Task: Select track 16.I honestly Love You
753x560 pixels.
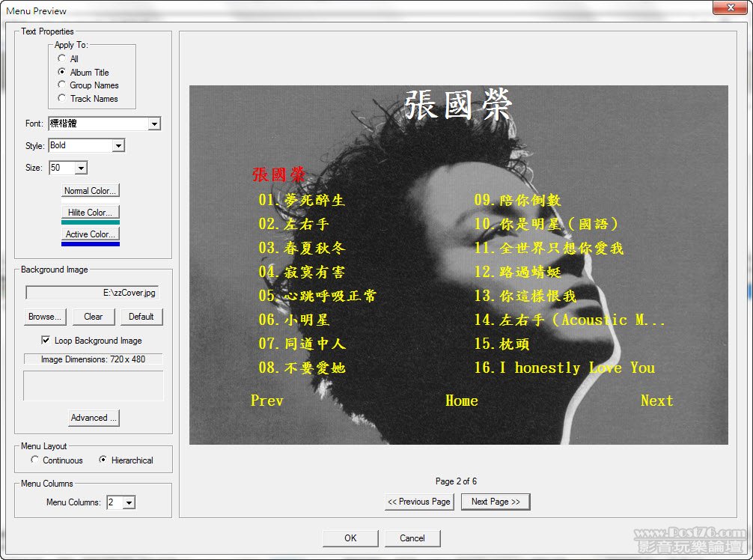Action: coord(564,368)
